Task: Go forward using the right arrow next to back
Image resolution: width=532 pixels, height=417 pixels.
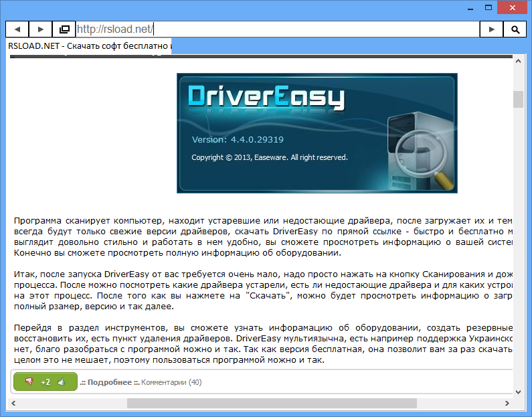Action: (x=40, y=29)
